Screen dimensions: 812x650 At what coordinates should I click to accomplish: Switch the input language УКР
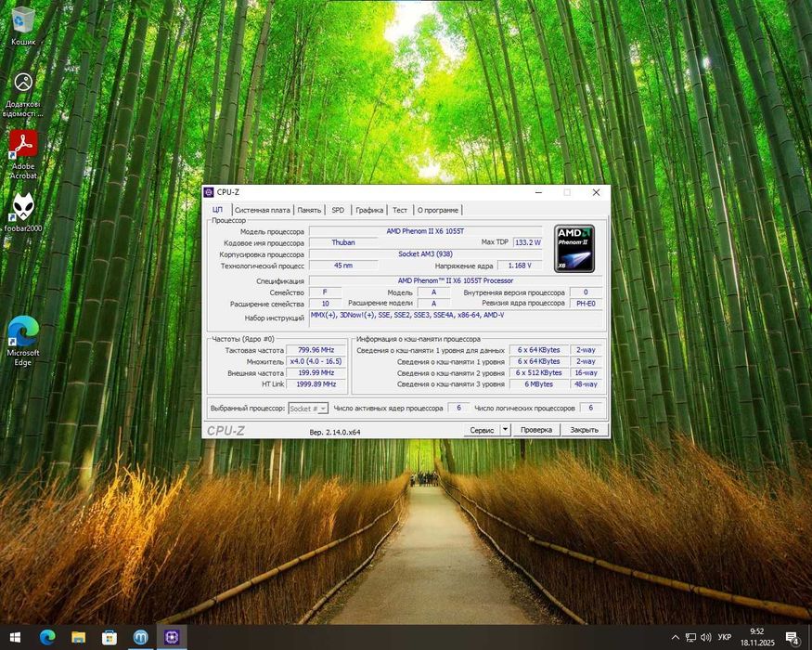click(x=724, y=637)
